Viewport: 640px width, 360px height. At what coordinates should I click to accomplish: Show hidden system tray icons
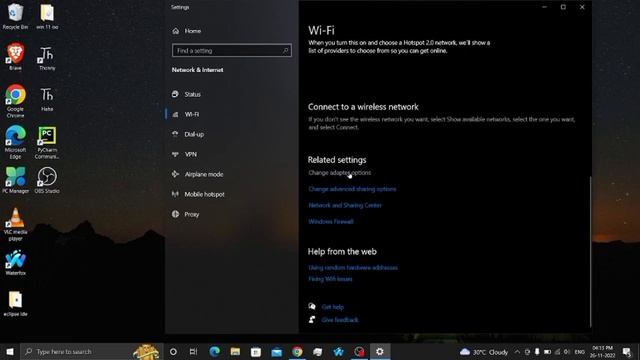click(x=517, y=351)
